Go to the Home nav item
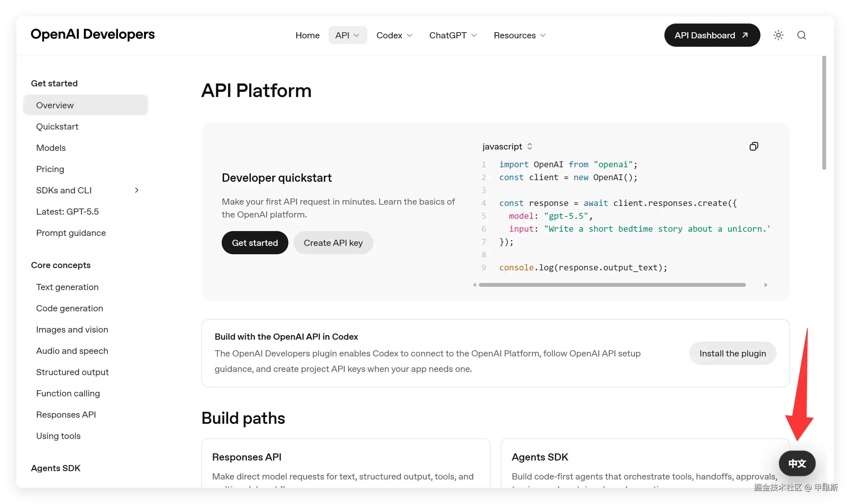Viewport: 850px width, 504px height. [307, 35]
